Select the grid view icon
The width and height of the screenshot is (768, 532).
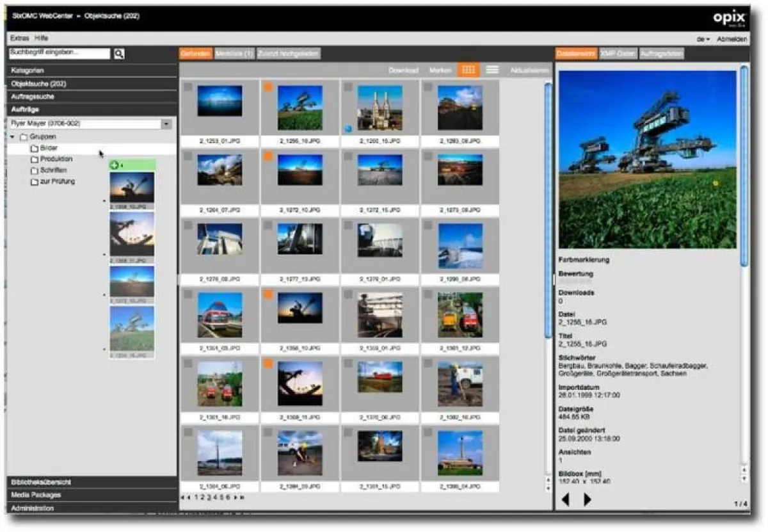[468, 69]
